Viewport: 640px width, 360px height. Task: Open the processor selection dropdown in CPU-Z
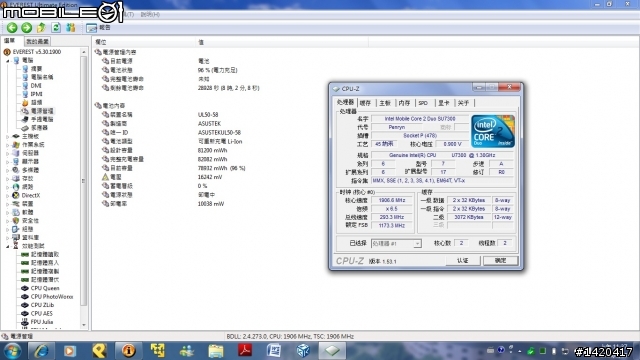point(417,243)
